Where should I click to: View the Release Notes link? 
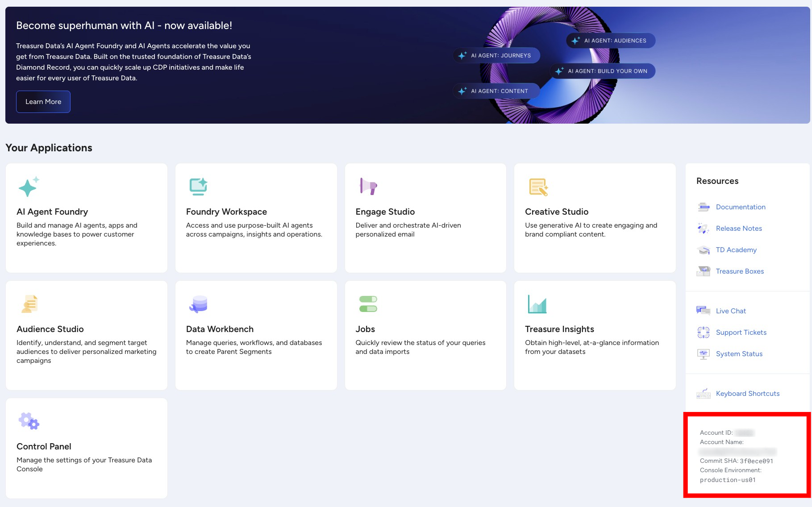pyautogui.click(x=738, y=229)
